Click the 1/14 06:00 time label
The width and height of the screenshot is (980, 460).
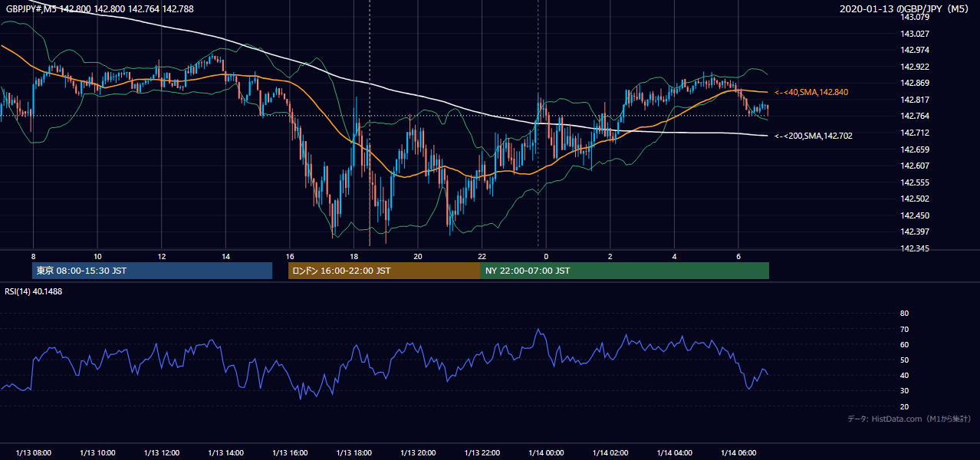click(x=738, y=452)
